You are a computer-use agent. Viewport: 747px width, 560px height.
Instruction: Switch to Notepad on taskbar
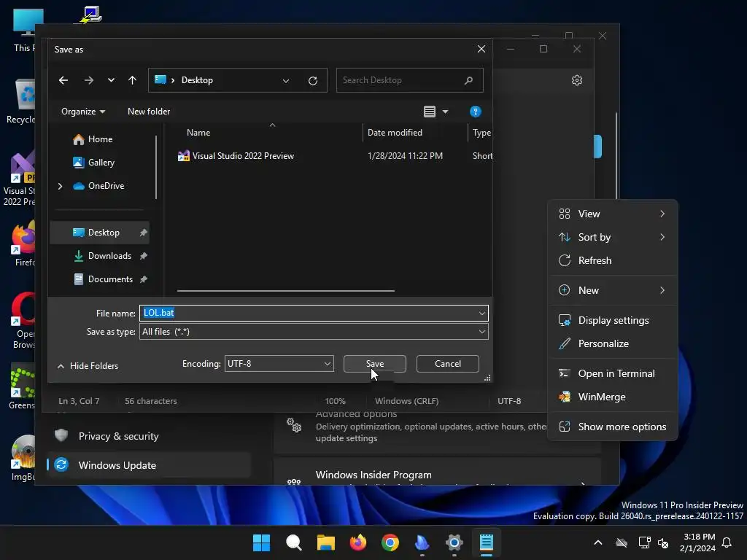coord(487,542)
